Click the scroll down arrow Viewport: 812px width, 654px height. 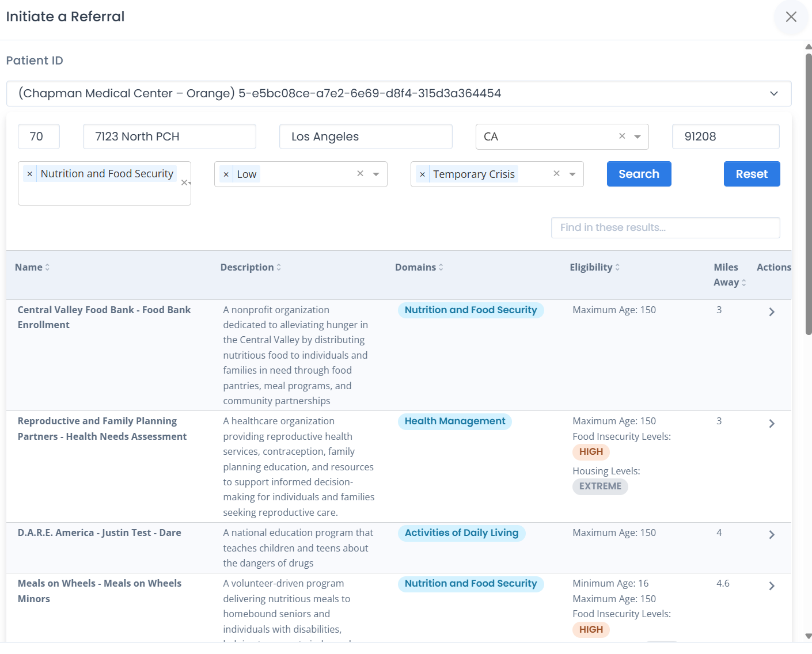(x=808, y=636)
